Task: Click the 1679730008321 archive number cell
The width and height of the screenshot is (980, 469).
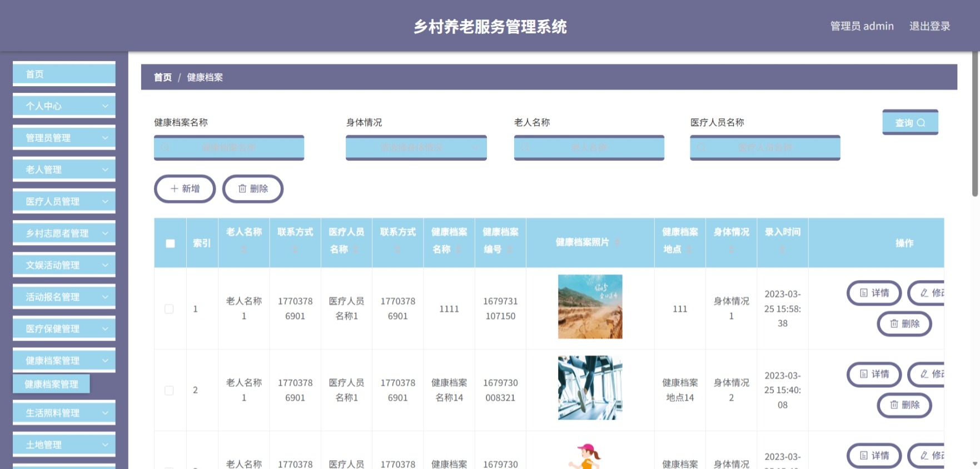Action: [500, 390]
